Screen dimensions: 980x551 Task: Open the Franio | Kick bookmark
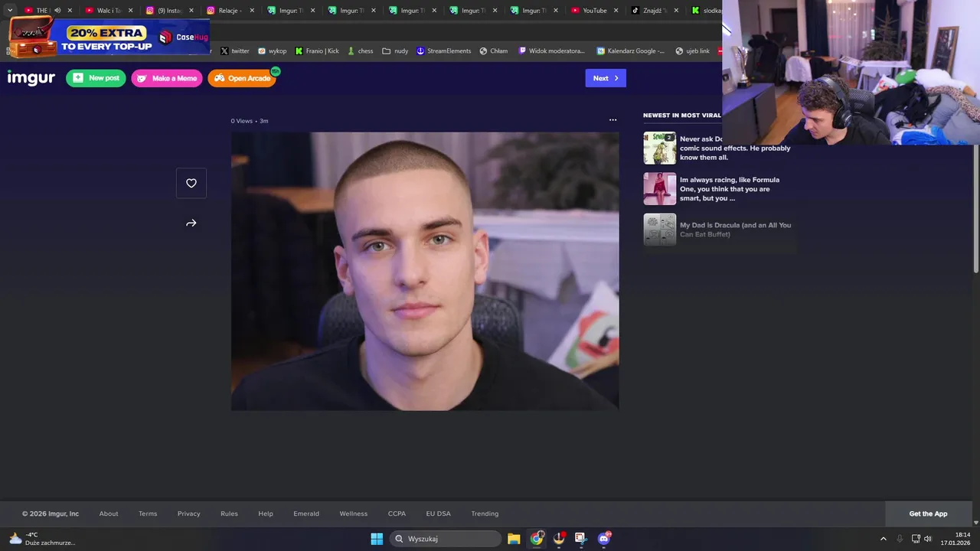tap(317, 51)
